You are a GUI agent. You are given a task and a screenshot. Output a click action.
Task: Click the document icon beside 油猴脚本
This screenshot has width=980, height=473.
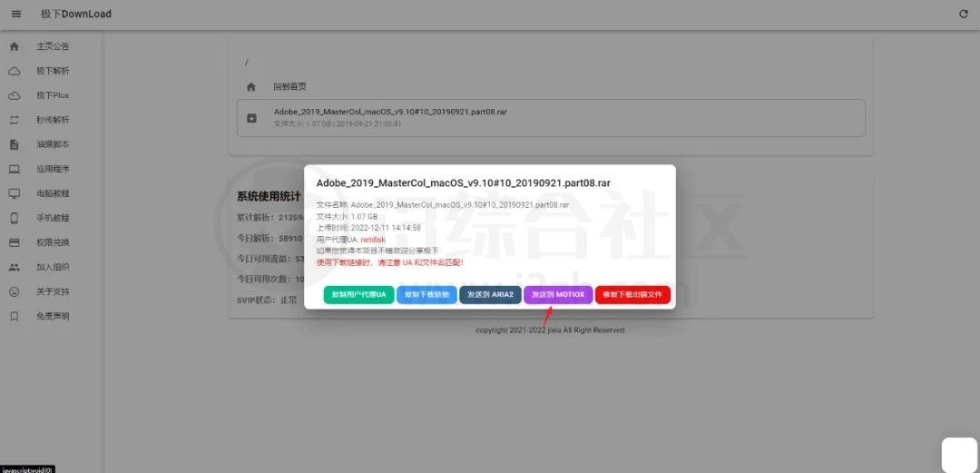15,144
